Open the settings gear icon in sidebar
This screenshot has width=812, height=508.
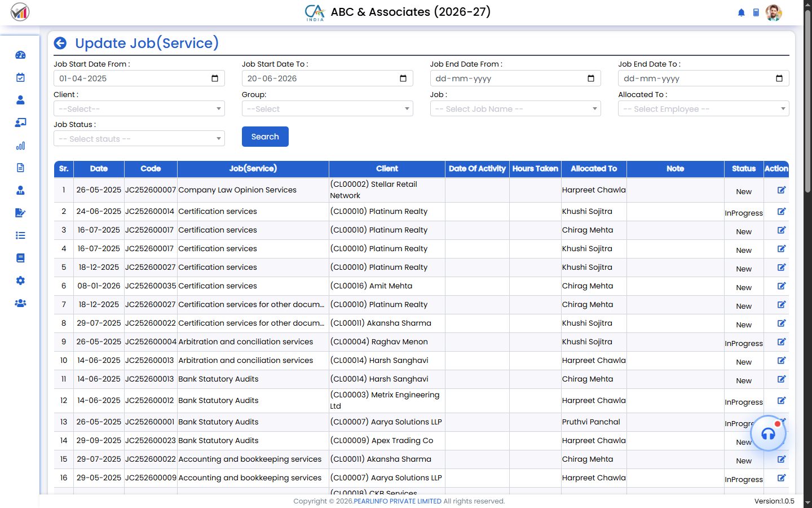[x=20, y=281]
